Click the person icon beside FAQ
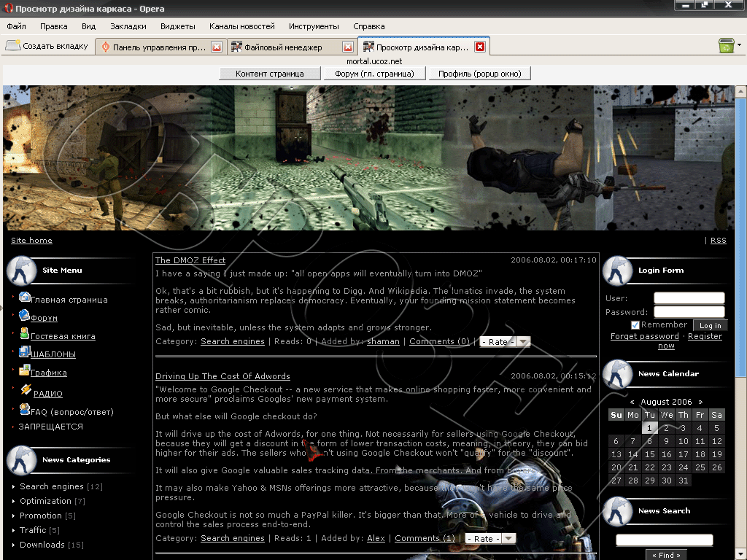Viewport: 747px width, 560px height. click(x=24, y=408)
